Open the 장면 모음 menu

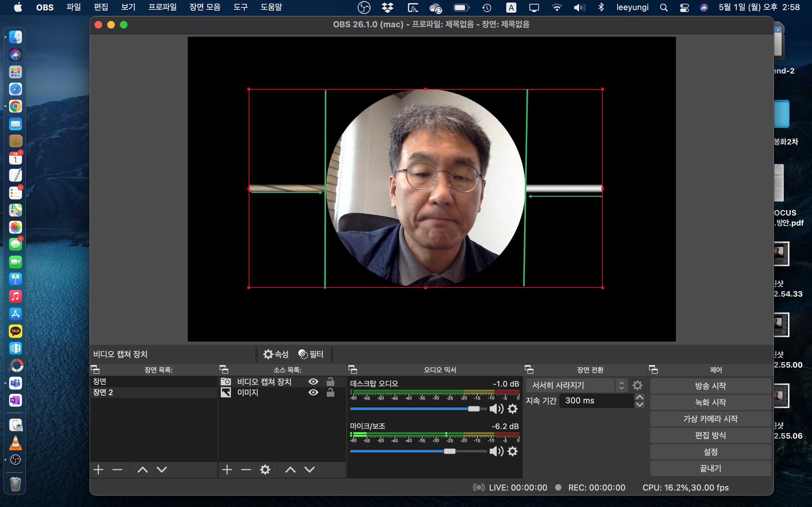click(x=205, y=7)
